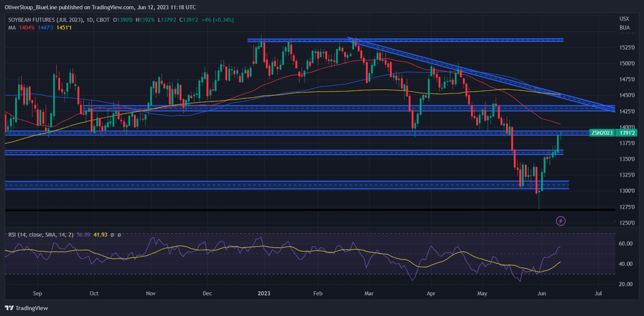Click the 1475'0 price axis label
This screenshot has width=644, height=316.
pos(627,79)
